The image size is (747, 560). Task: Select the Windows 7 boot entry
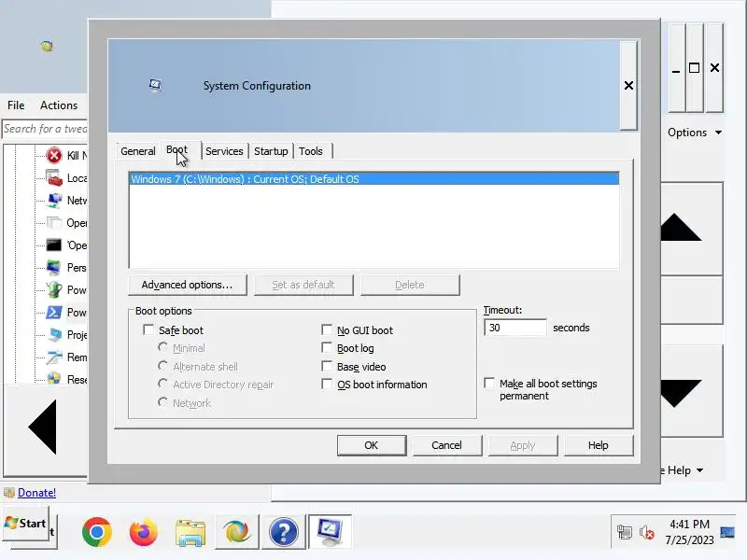pos(374,179)
